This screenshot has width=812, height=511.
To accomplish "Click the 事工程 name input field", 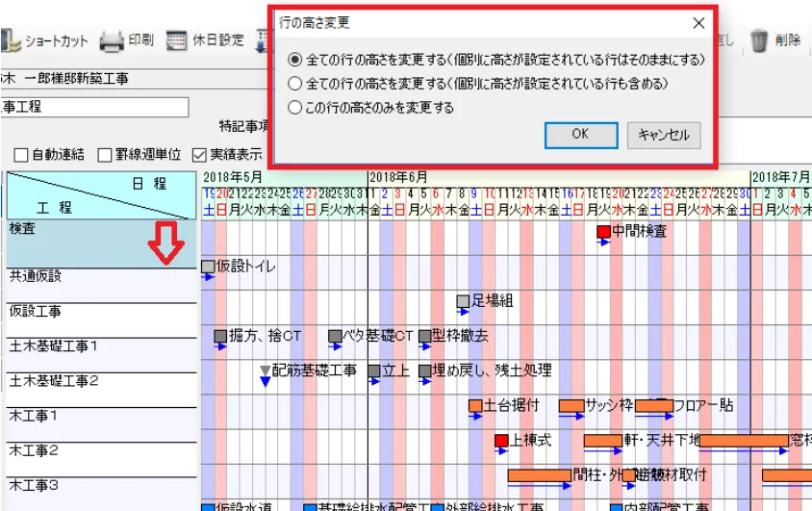I will pyautogui.click(x=95, y=107).
